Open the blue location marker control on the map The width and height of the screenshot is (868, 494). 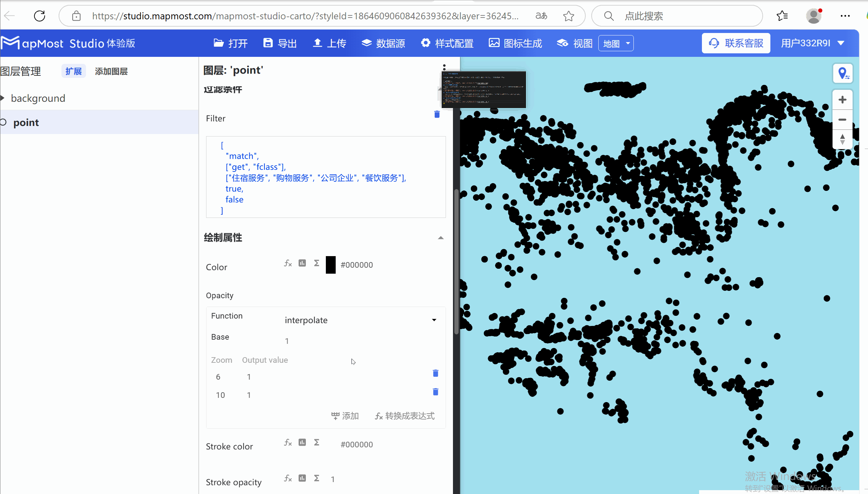(843, 73)
